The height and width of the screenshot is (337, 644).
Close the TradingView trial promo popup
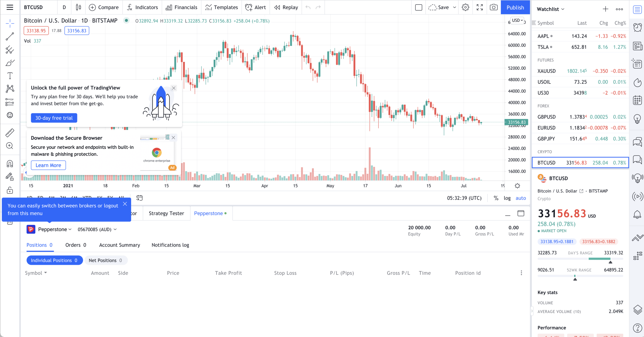click(x=174, y=88)
